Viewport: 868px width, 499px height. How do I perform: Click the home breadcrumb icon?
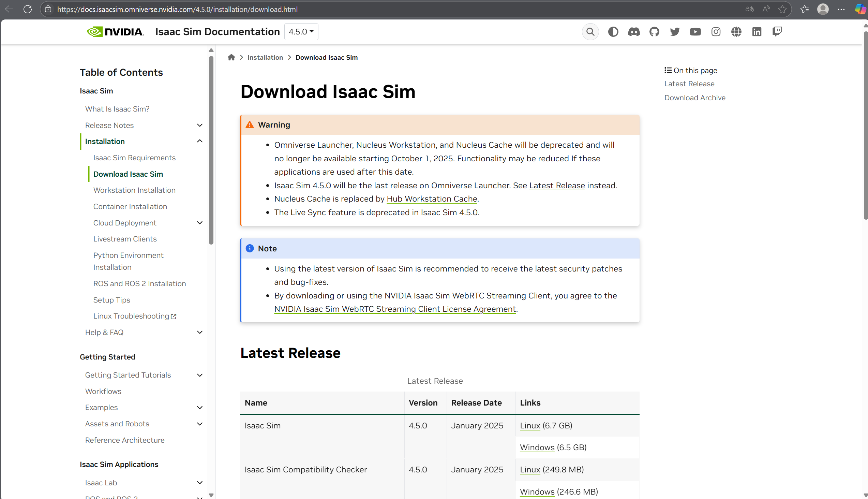coord(231,57)
